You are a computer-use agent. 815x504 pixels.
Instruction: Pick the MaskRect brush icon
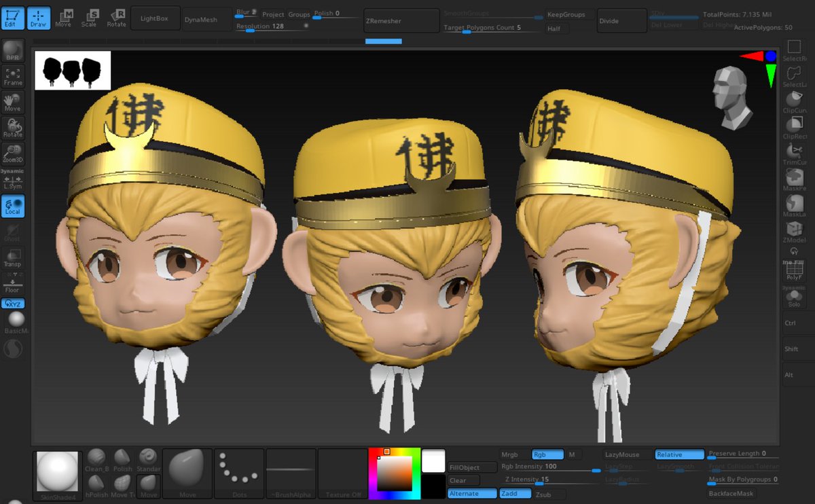[x=793, y=180]
